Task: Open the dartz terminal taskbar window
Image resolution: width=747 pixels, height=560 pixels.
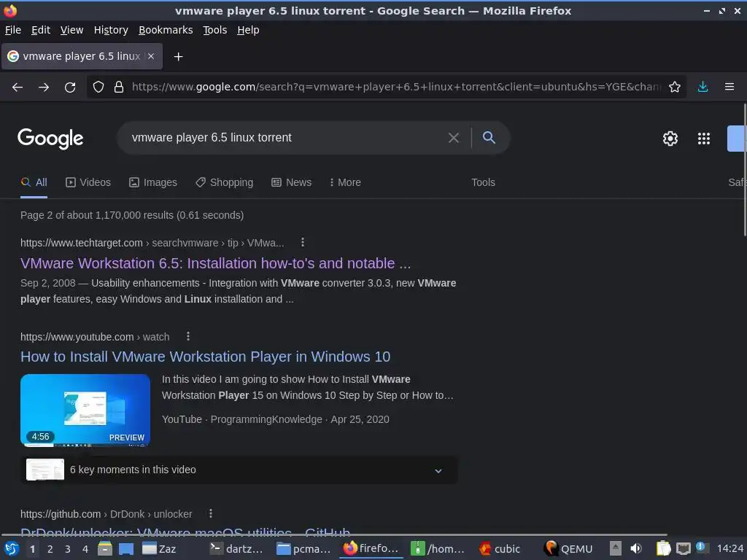Action: 236,549
